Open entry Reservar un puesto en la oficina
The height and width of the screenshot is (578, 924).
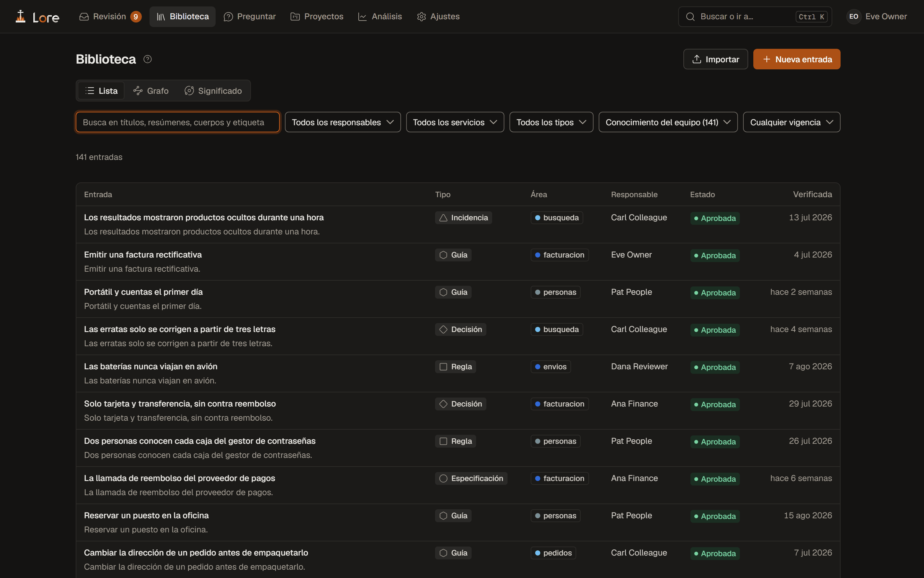[146, 516]
